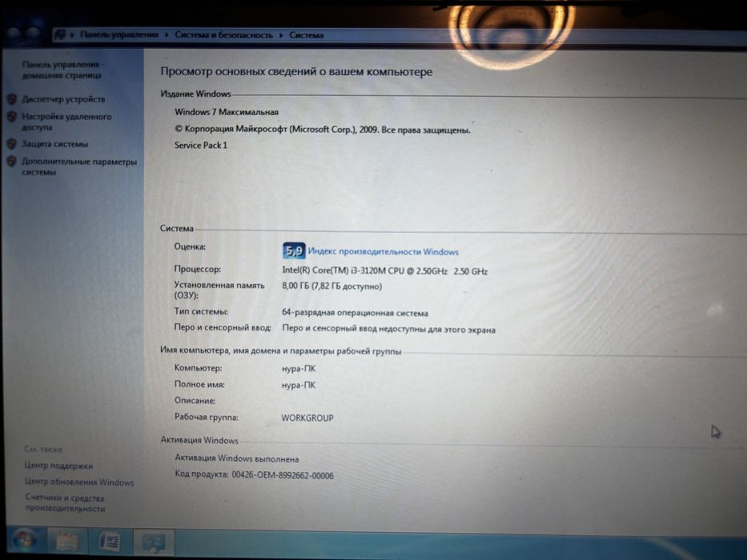Click the Control Panel taskbar button
The height and width of the screenshot is (560, 747).
[154, 542]
